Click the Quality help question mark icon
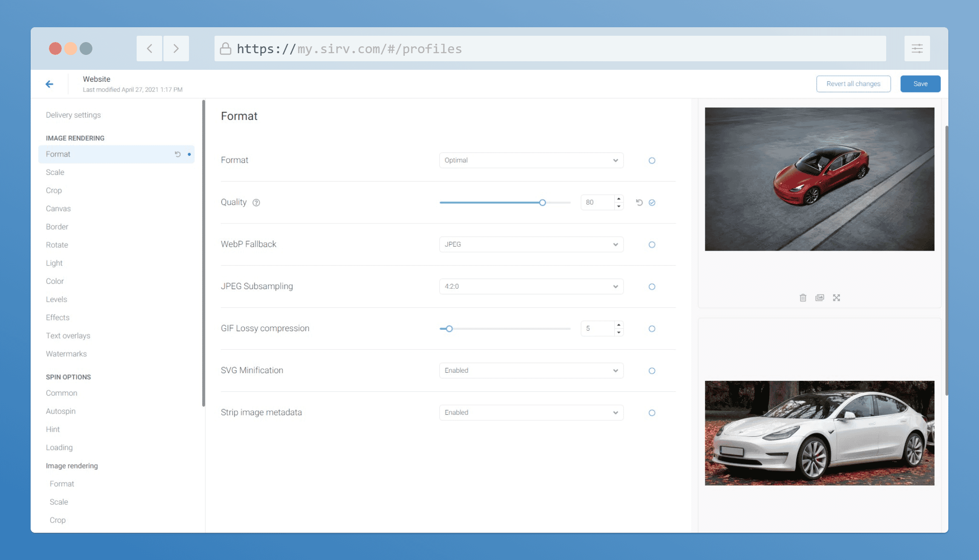 (256, 203)
